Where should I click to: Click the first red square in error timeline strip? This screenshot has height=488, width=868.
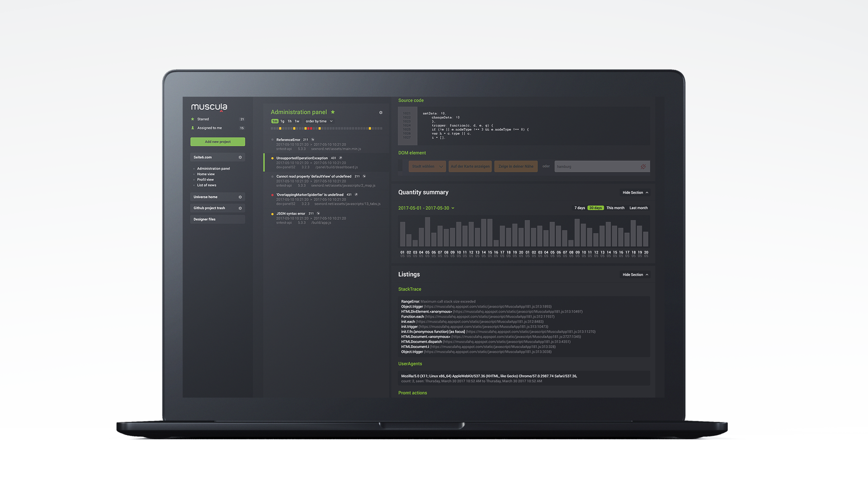[308, 128]
